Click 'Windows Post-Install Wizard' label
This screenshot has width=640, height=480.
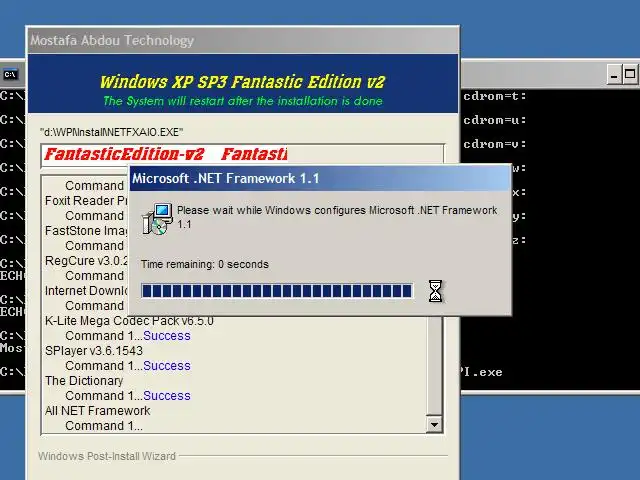tap(107, 456)
